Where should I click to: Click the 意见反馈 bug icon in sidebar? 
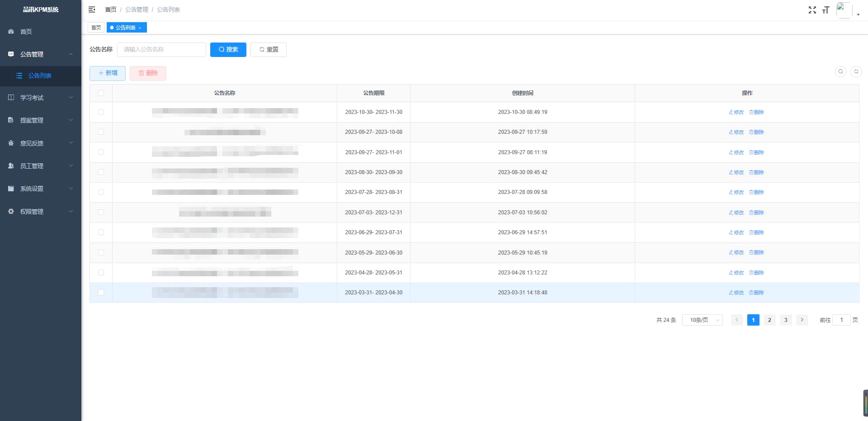tap(11, 143)
